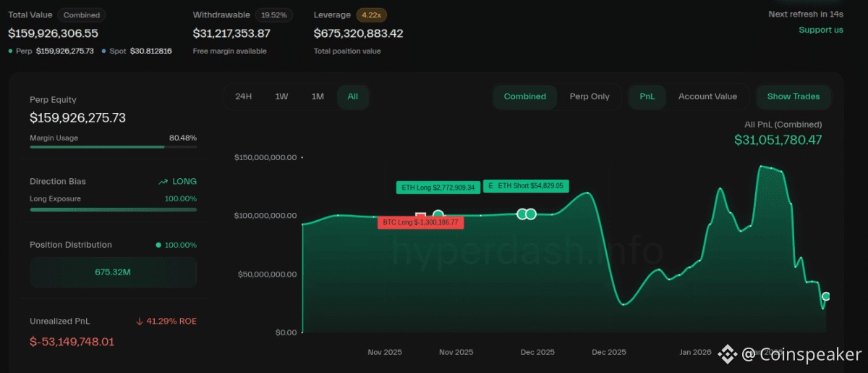Toggle chart to Perp Only view

pyautogui.click(x=590, y=96)
